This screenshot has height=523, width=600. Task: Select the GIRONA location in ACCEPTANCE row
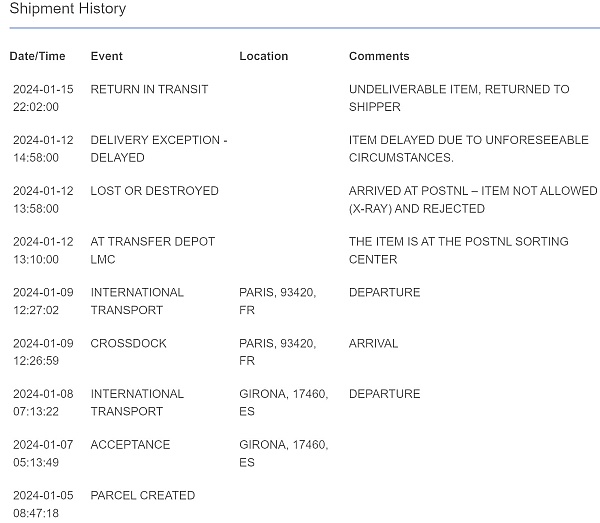283,453
